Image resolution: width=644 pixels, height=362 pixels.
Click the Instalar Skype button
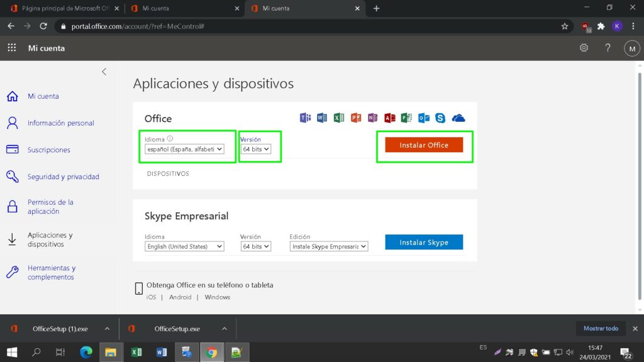click(424, 242)
